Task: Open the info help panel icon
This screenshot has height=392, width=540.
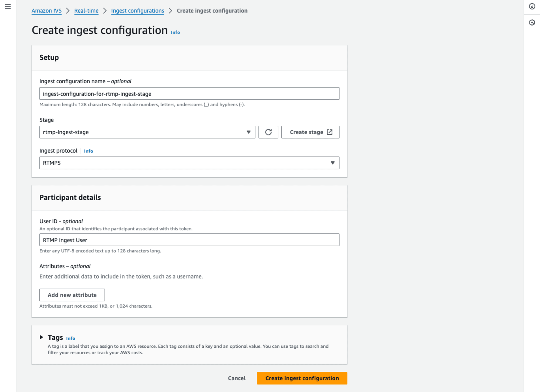Action: [532, 6]
